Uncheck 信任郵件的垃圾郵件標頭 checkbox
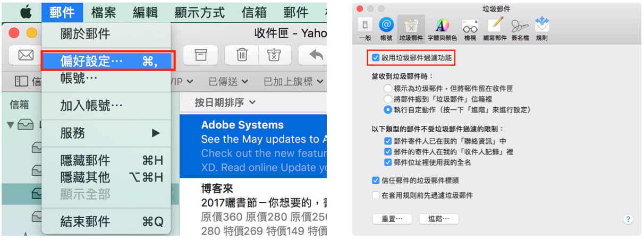The width and height of the screenshot is (644, 240). click(376, 181)
